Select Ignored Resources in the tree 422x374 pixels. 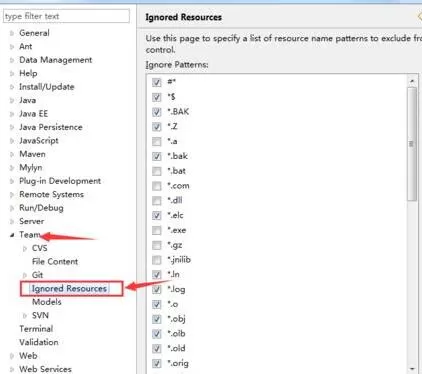tap(69, 288)
